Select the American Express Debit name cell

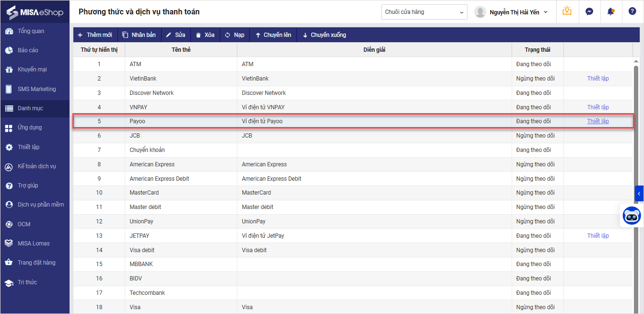(181, 179)
